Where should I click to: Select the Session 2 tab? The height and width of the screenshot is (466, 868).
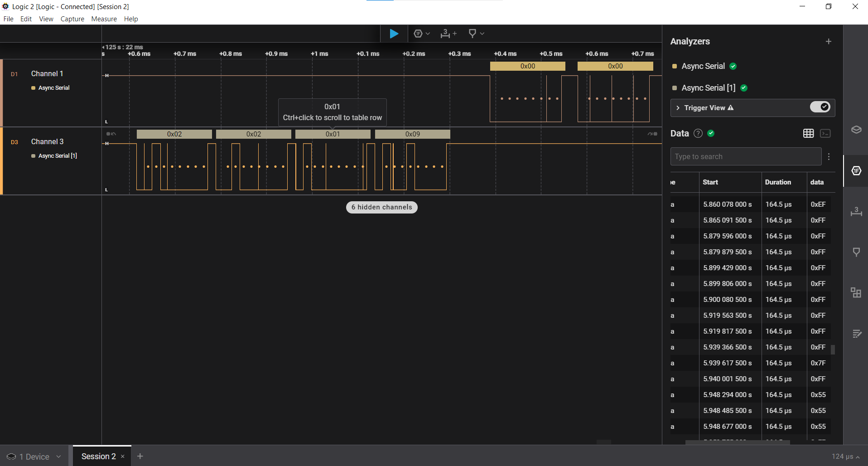(x=98, y=456)
